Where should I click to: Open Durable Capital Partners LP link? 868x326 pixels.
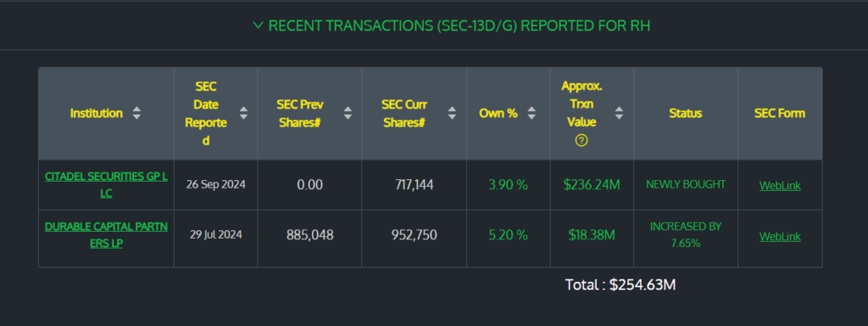click(x=106, y=235)
